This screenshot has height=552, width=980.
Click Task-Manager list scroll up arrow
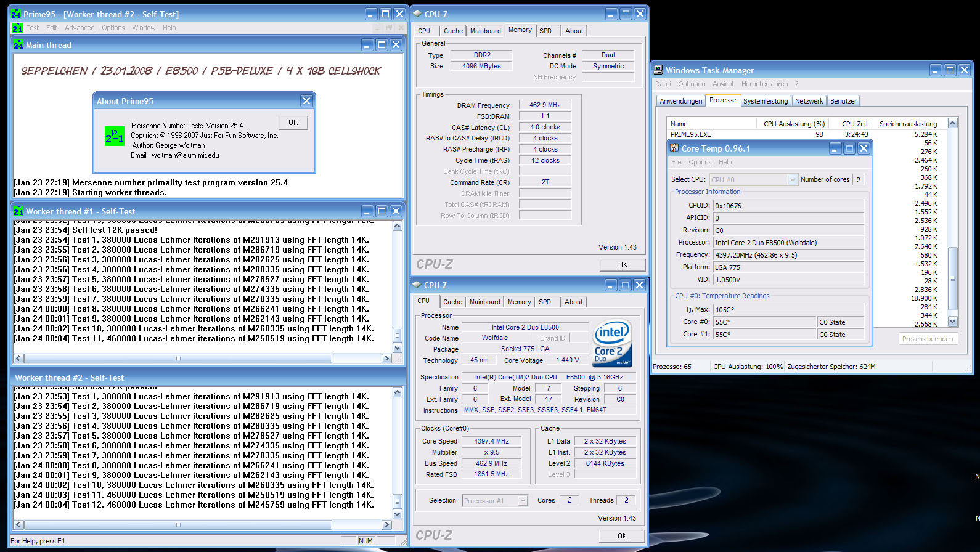tap(952, 123)
